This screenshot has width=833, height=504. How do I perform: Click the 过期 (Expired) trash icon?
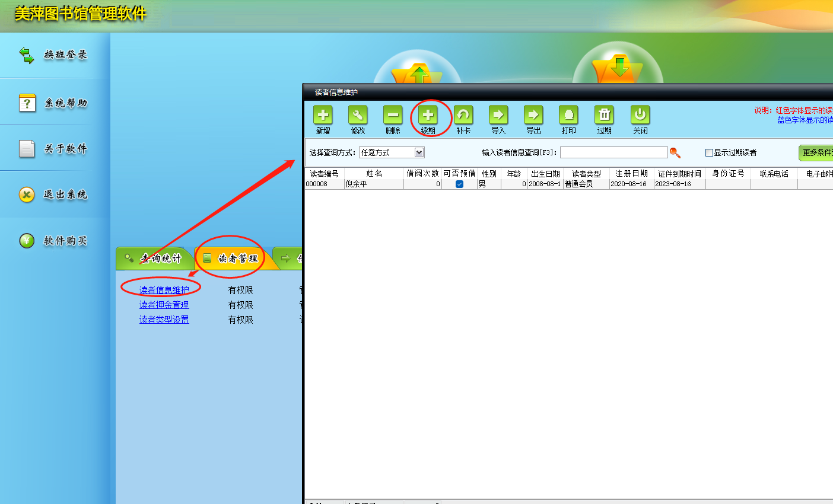(604, 116)
